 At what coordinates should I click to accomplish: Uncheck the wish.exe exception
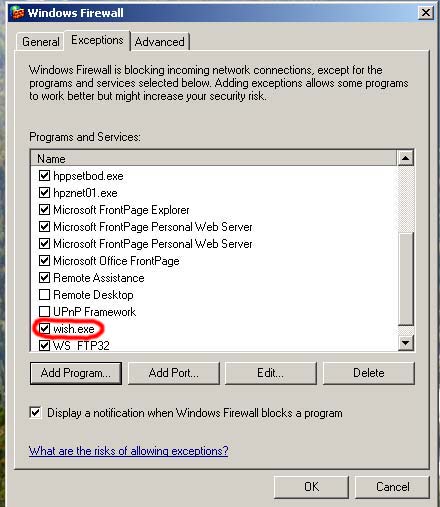click(x=44, y=329)
